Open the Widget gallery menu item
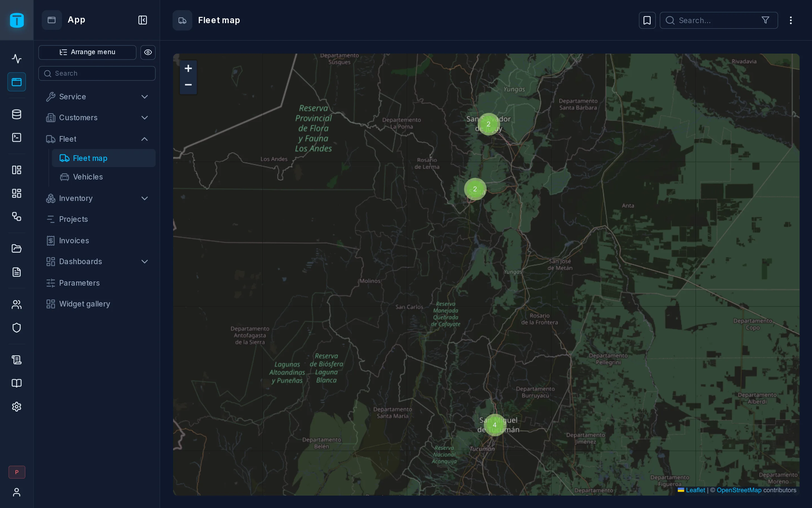812x508 pixels. [97, 304]
